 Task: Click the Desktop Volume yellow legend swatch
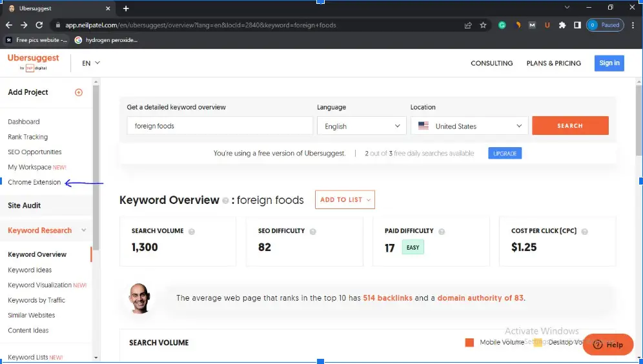[538, 343]
